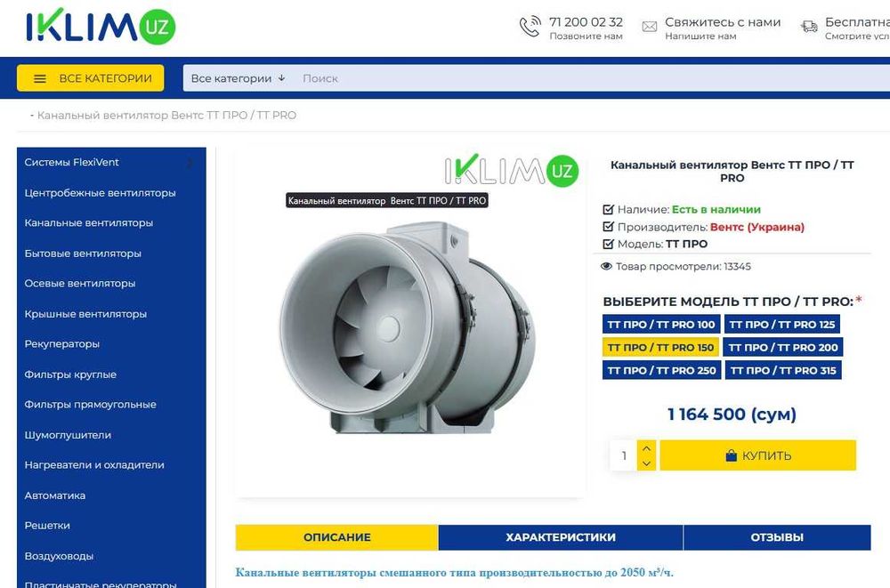Open Шумоглушители category
The height and width of the screenshot is (588, 890).
click(x=68, y=435)
